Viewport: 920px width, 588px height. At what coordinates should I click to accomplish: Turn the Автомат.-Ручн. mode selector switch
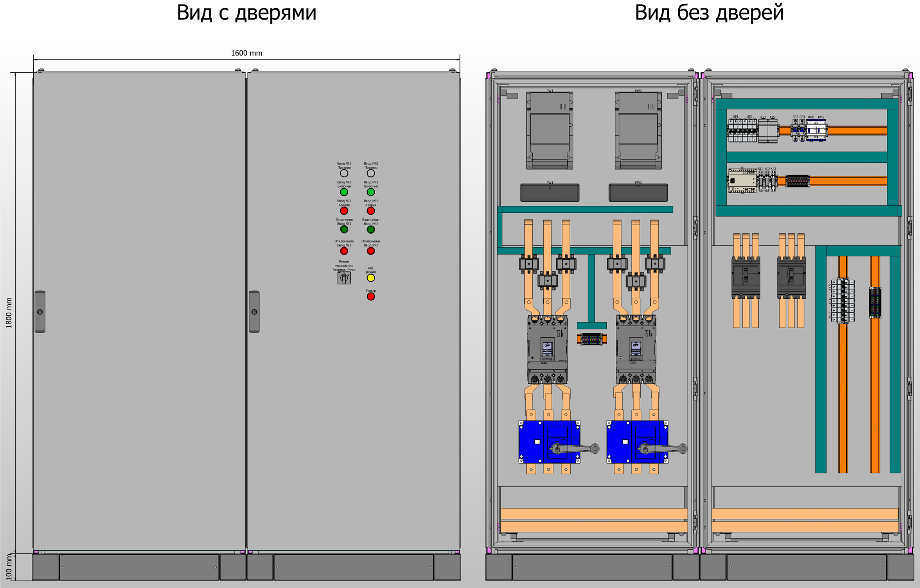344,278
